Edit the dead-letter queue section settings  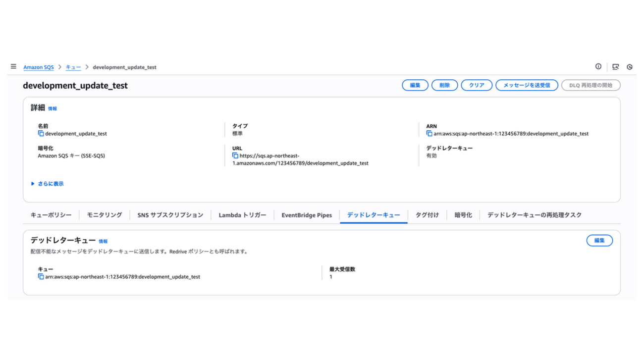point(599,240)
